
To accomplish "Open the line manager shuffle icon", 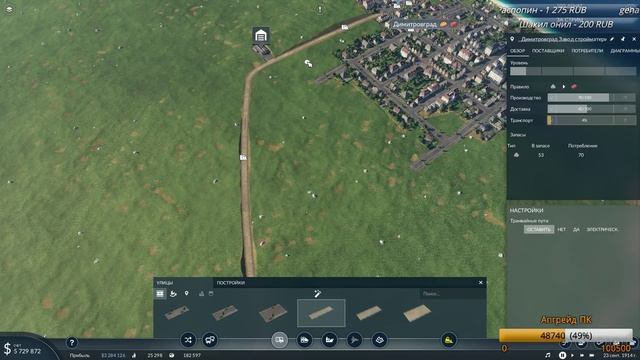I will pos(188,340).
